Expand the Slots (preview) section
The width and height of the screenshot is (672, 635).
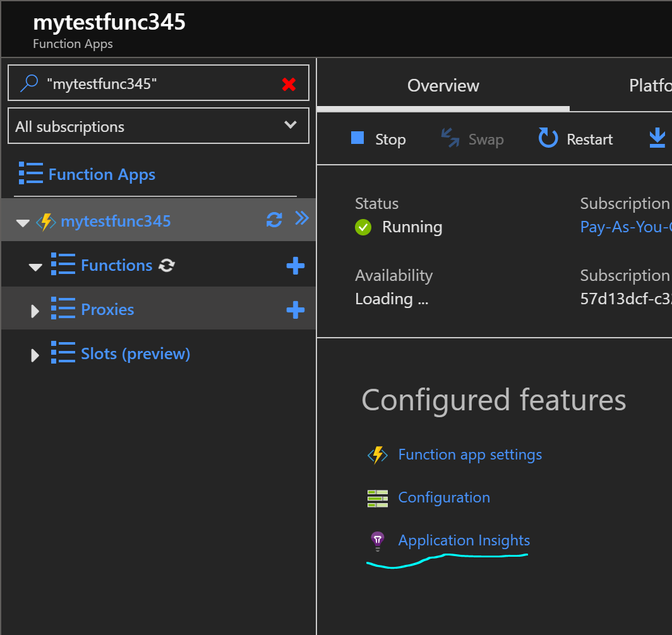35,355
